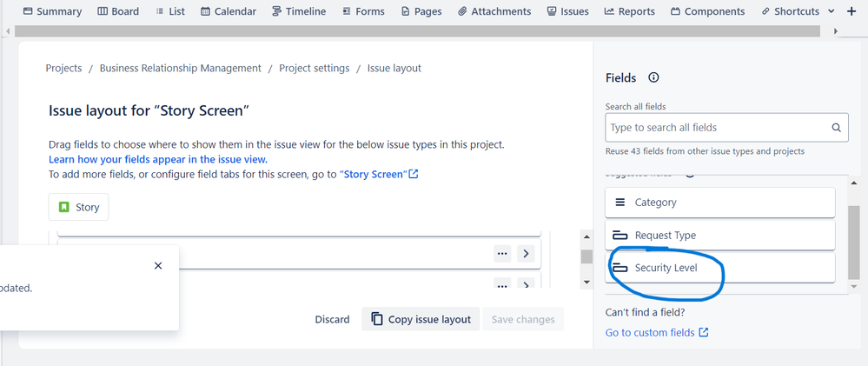Screen dimensions: 868x366
Task: Open the Components tab
Action: [707, 11]
